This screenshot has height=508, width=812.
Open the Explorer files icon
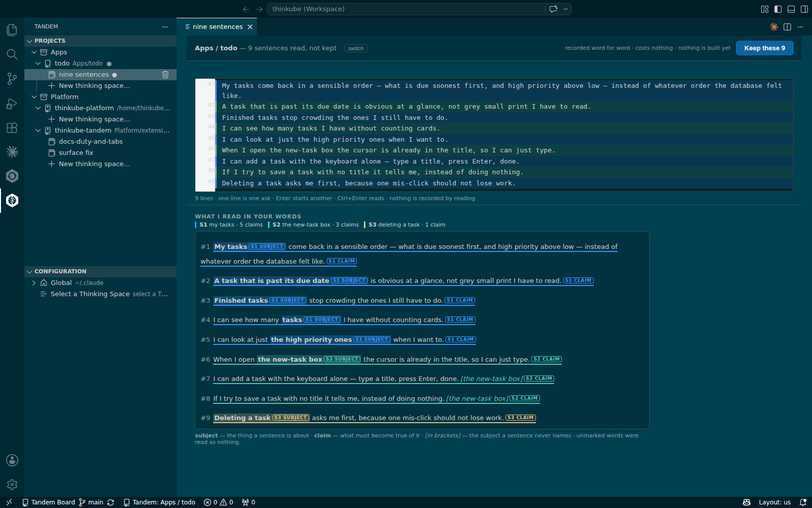[x=12, y=30]
